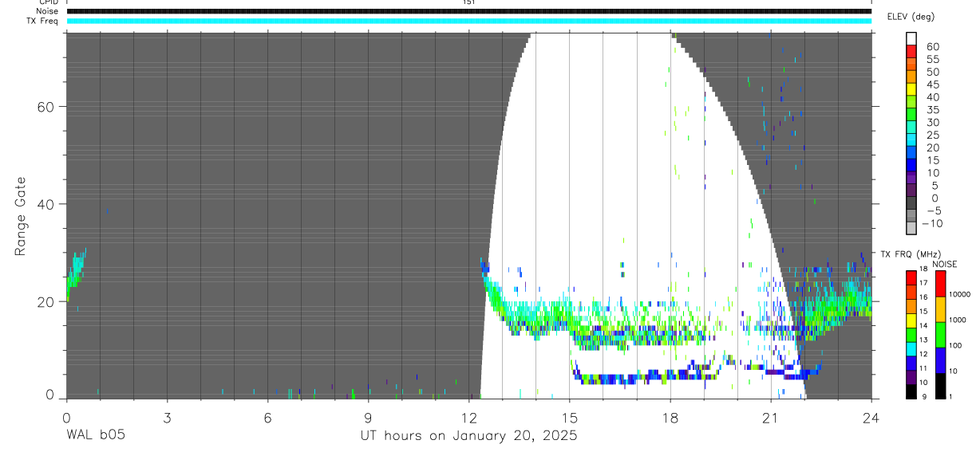
Task: Click the '55' label on the ELEV scale
Action: pyautogui.click(x=932, y=60)
